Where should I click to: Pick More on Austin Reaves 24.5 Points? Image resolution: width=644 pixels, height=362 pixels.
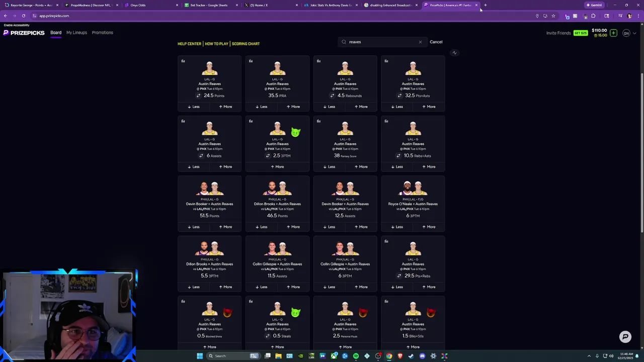(x=225, y=107)
